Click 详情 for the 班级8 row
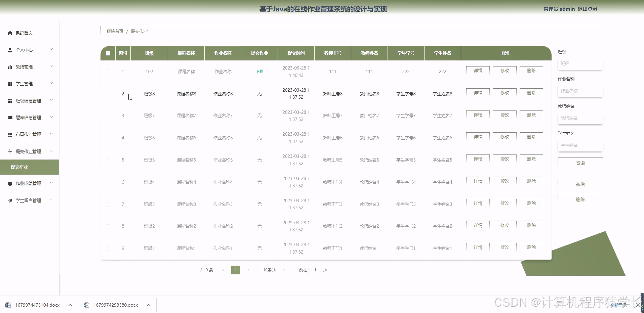 (x=478, y=93)
